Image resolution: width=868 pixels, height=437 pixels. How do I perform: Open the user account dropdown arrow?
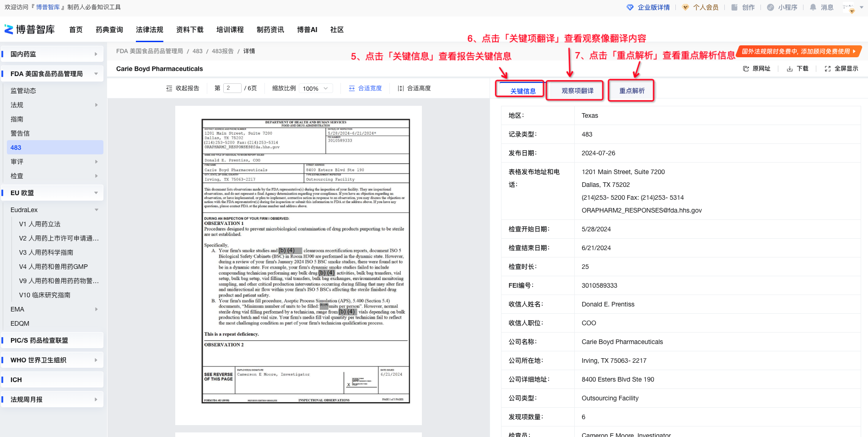(862, 7)
